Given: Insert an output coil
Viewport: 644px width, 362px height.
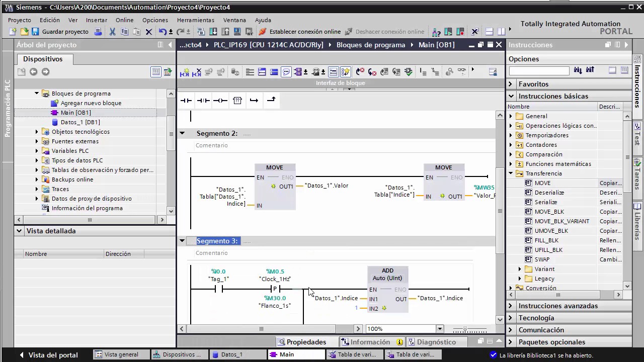Looking at the screenshot, I should [220, 101].
